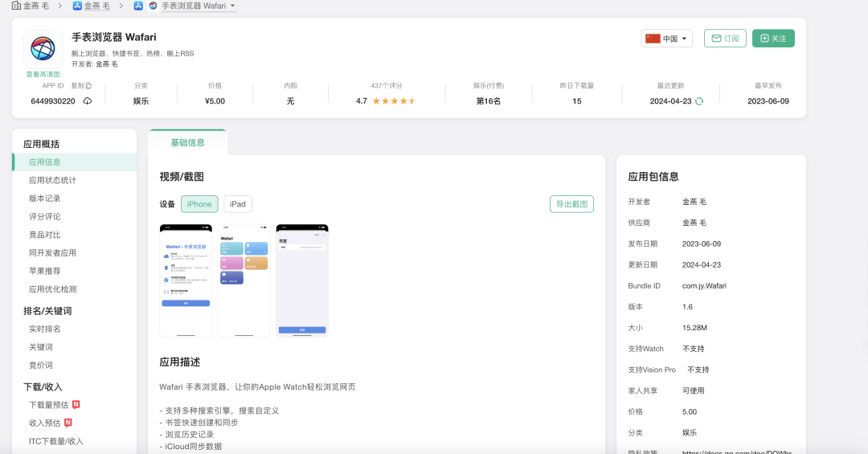Select the iPad device toggle

[237, 204]
